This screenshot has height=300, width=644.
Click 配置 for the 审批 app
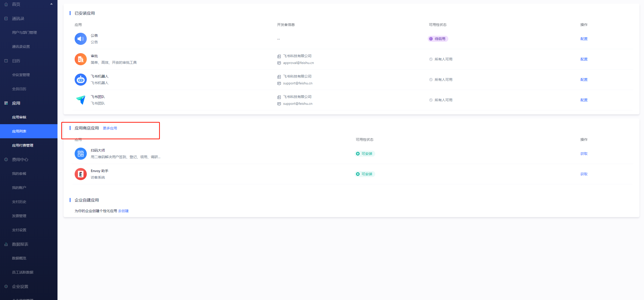click(584, 59)
